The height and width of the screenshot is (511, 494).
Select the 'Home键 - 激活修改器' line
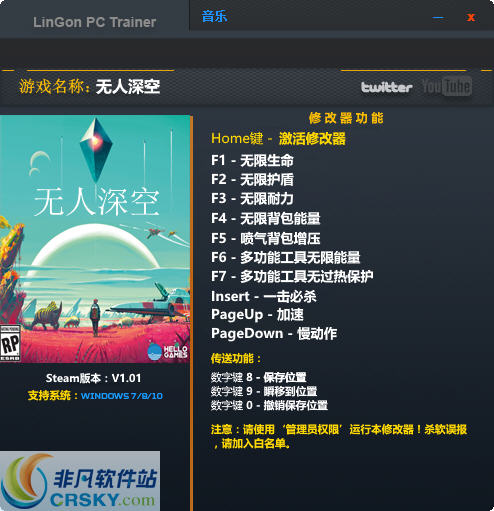coord(278,138)
